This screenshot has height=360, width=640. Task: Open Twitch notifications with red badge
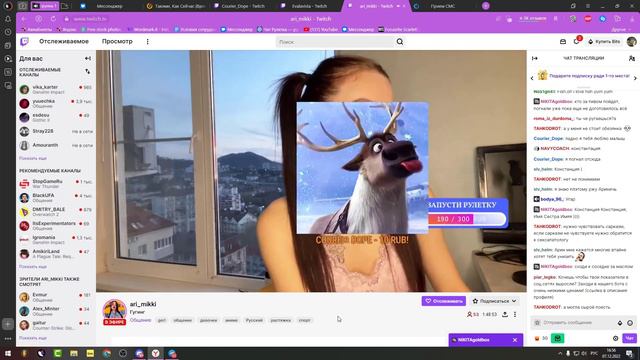[x=576, y=41]
